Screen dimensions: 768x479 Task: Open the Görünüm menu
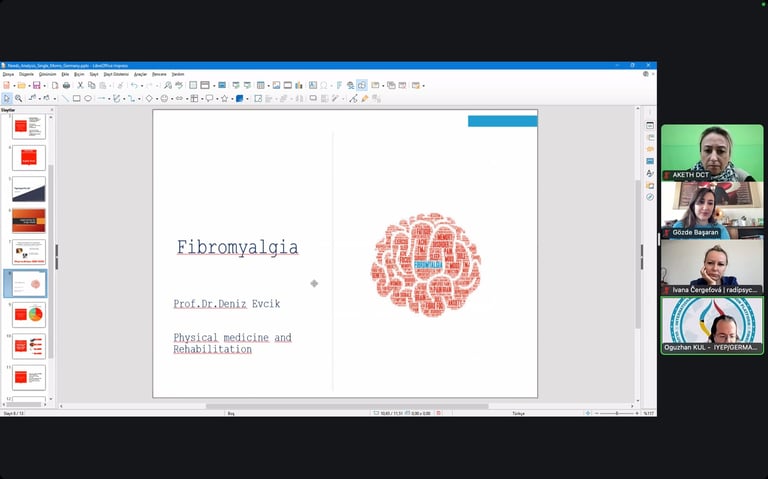coord(48,74)
